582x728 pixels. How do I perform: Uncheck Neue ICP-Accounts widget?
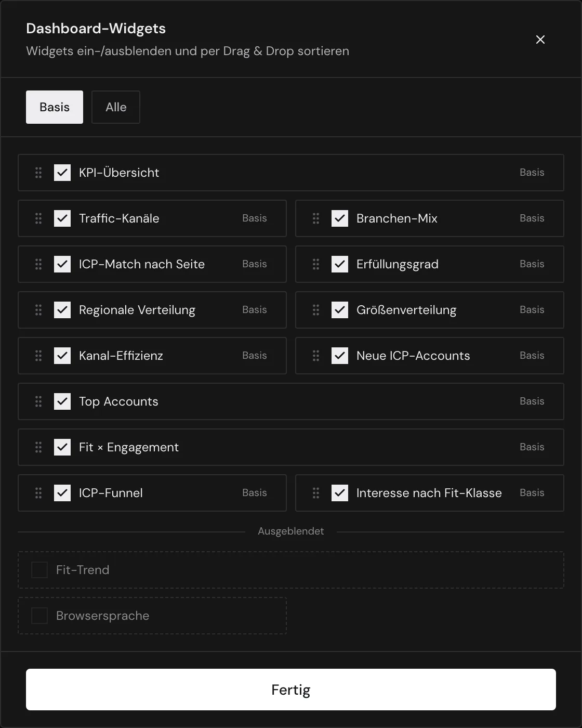[340, 356]
